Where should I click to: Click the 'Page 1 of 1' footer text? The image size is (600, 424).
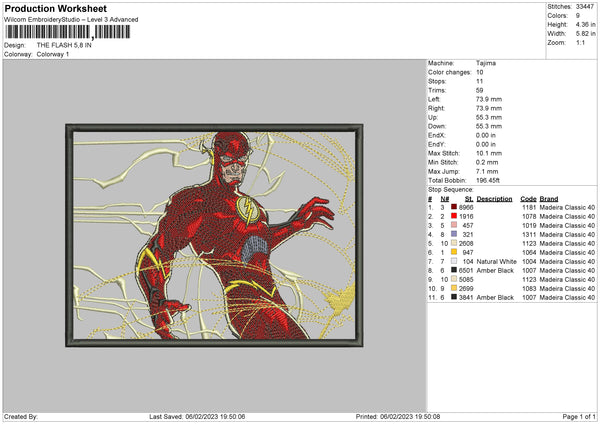point(579,416)
